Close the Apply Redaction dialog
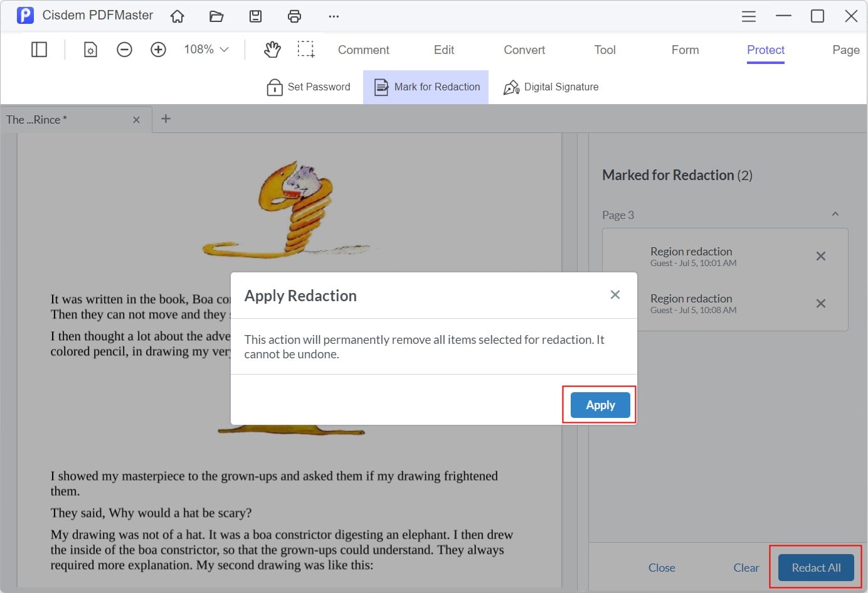868x593 pixels. tap(615, 295)
